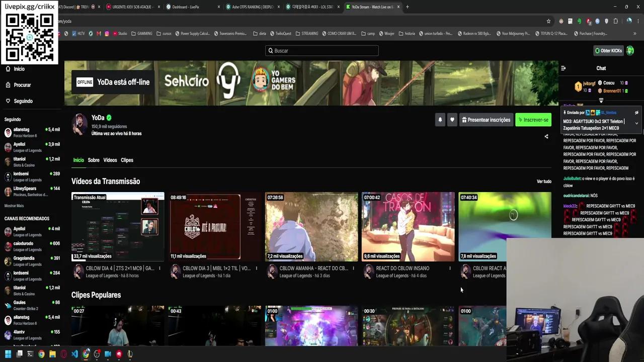Open the terminal from the taskbar
Viewport: 644px width, 362px height.
[x=30, y=354]
